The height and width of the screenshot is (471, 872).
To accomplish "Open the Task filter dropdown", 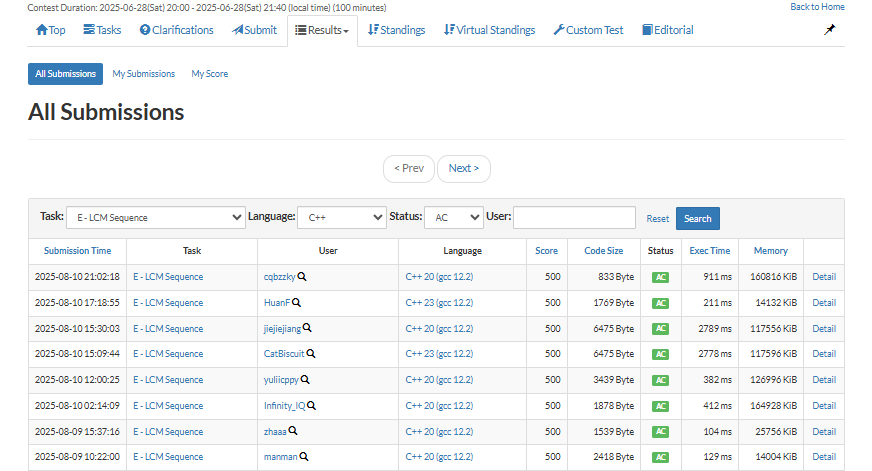I will 156,217.
